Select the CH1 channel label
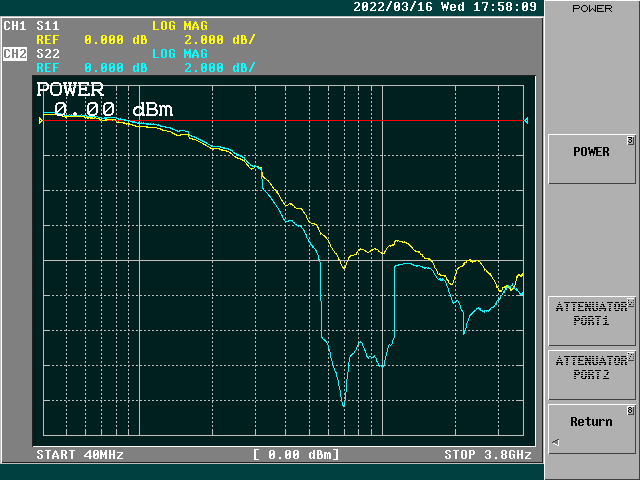 15,26
